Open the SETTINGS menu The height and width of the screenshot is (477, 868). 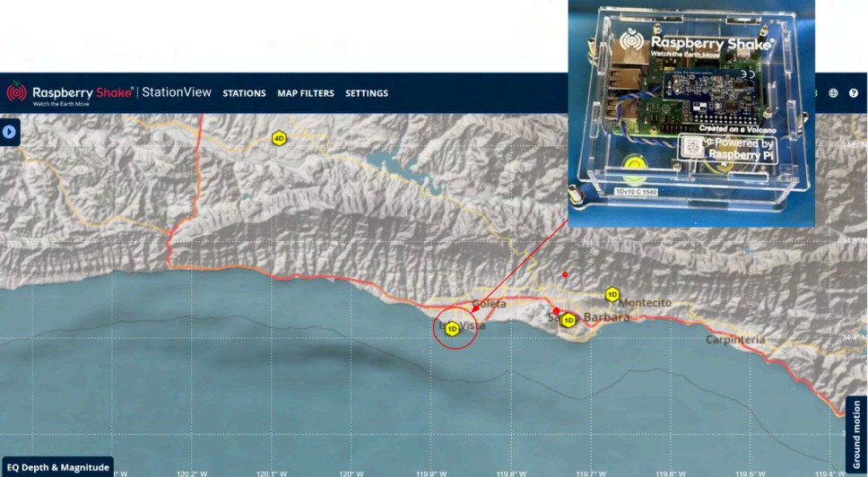coord(367,93)
